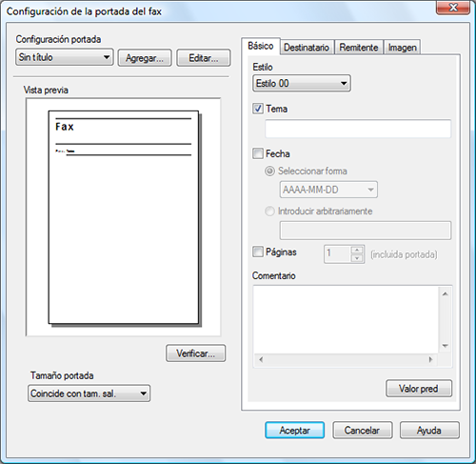Open the Imagen tab
Screen dimensions: 476x464
403,48
